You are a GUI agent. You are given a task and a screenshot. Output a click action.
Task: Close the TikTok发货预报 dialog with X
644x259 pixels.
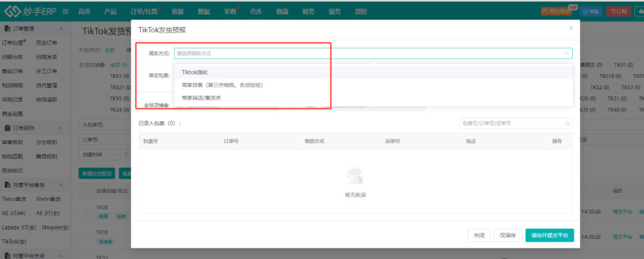point(570,28)
